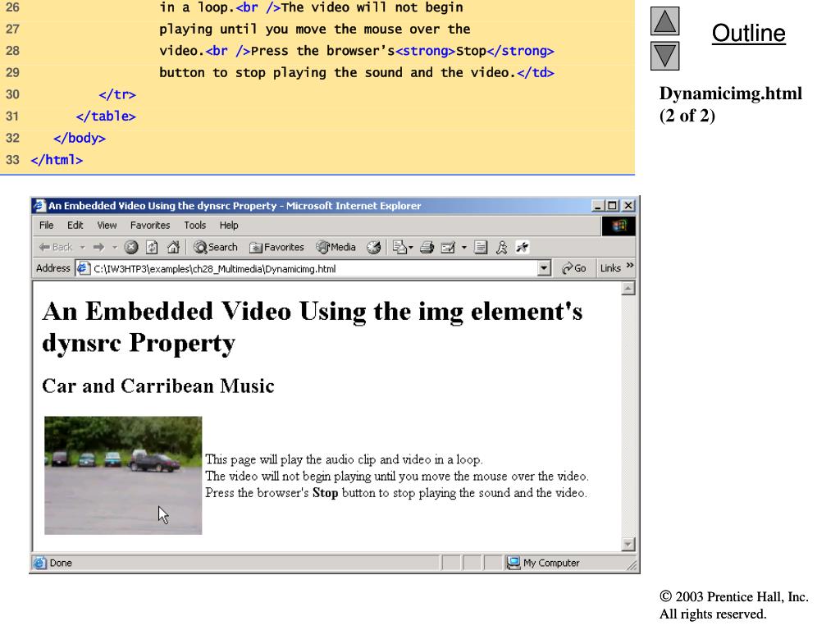Click the slide down triangle button

(x=664, y=56)
